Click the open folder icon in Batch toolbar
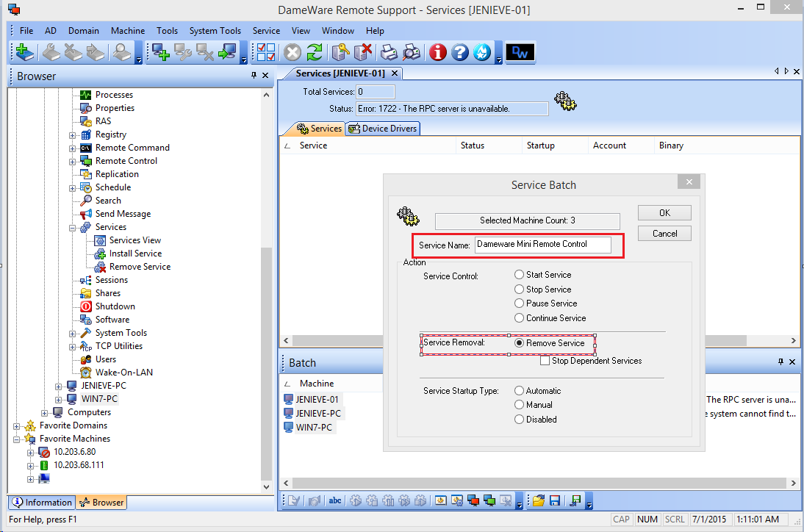Image resolution: width=804 pixels, height=532 pixels. coord(539,501)
